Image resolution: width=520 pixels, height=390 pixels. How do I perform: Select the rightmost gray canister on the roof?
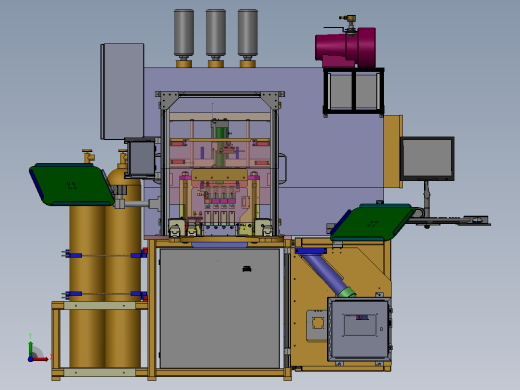pos(248,33)
